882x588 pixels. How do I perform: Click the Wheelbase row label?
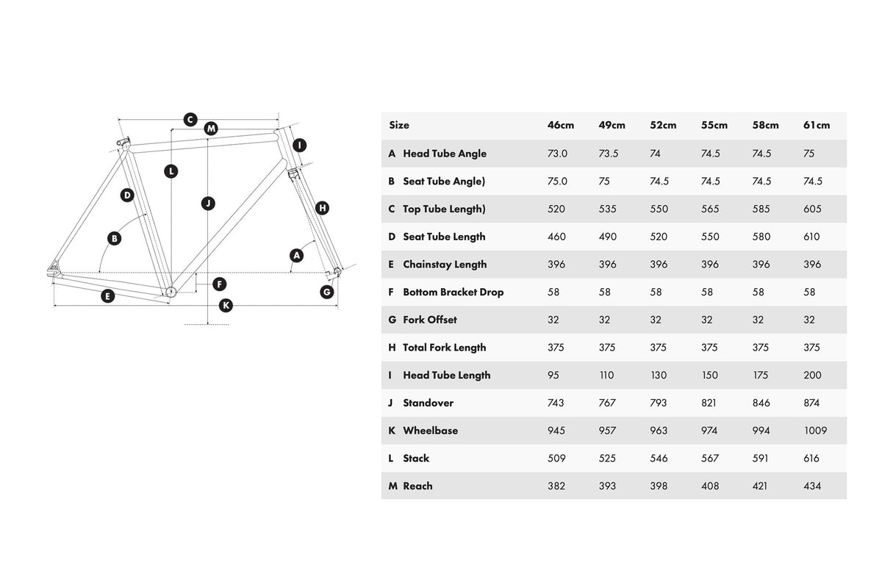[x=430, y=431]
